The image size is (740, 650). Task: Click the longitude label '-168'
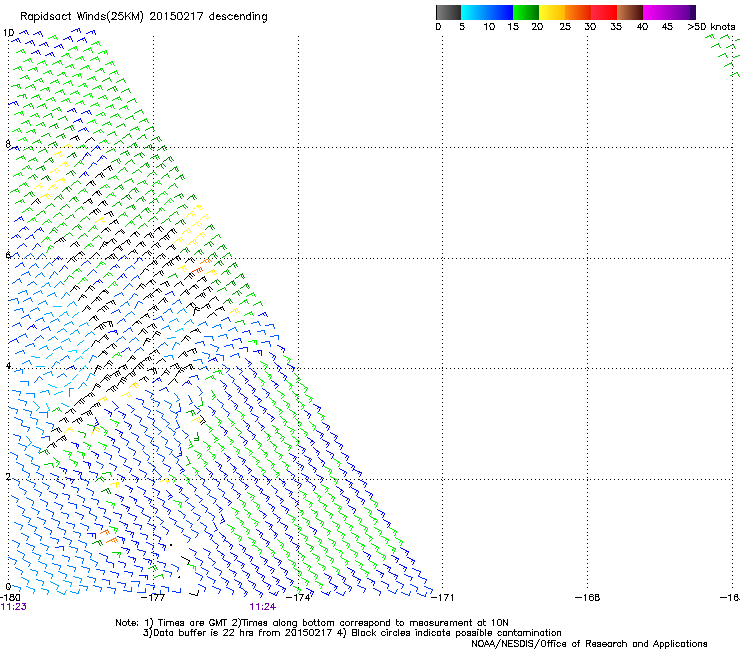(588, 598)
